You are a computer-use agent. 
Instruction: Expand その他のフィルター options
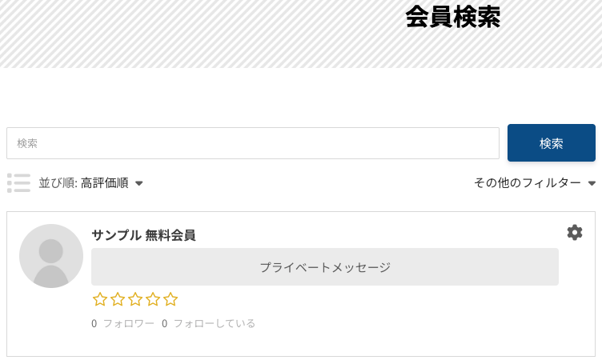point(528,183)
